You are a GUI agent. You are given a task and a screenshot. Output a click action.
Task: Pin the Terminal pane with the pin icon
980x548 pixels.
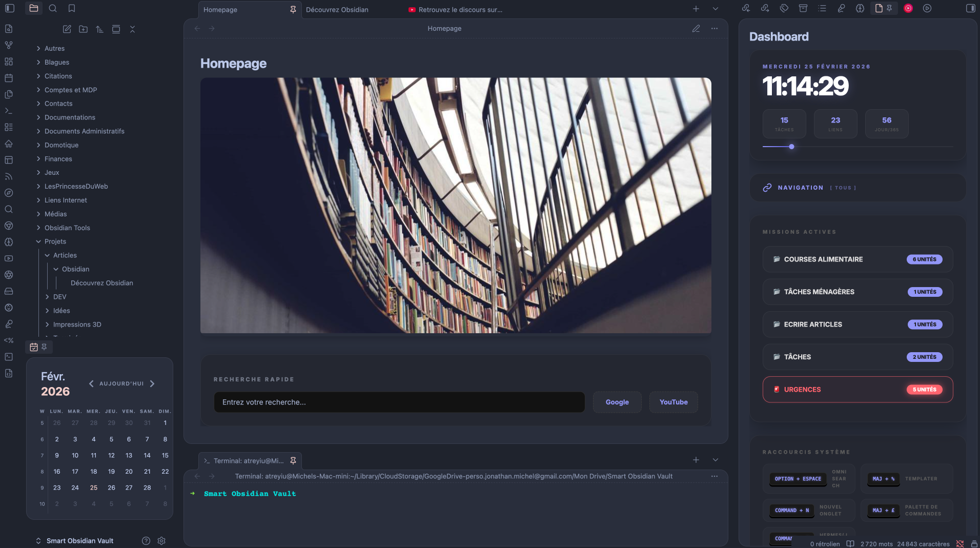point(293,460)
